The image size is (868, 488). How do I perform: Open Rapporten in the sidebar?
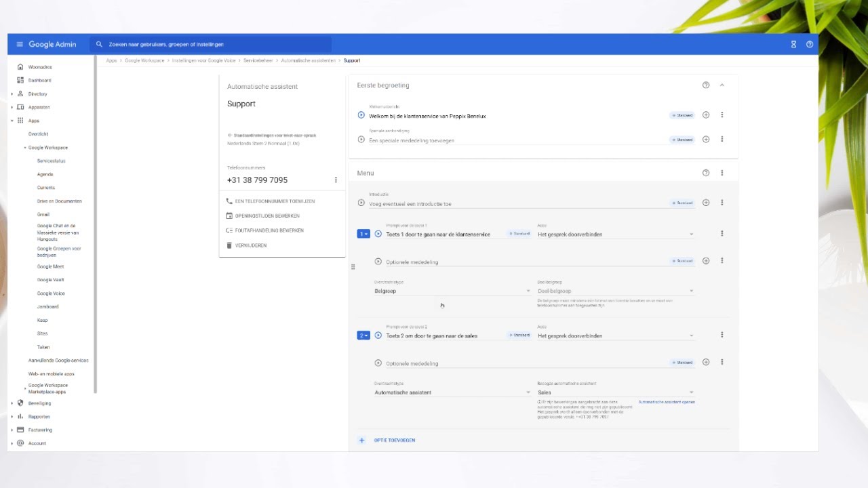39,417
